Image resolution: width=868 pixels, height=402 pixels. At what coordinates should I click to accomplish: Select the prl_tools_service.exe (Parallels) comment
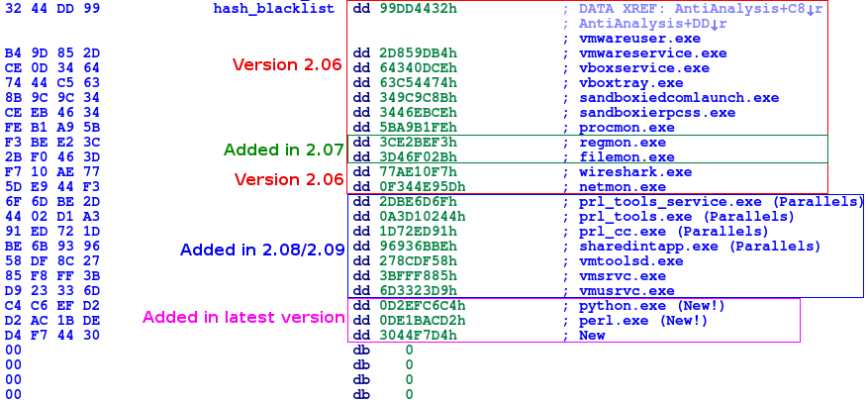(721, 201)
